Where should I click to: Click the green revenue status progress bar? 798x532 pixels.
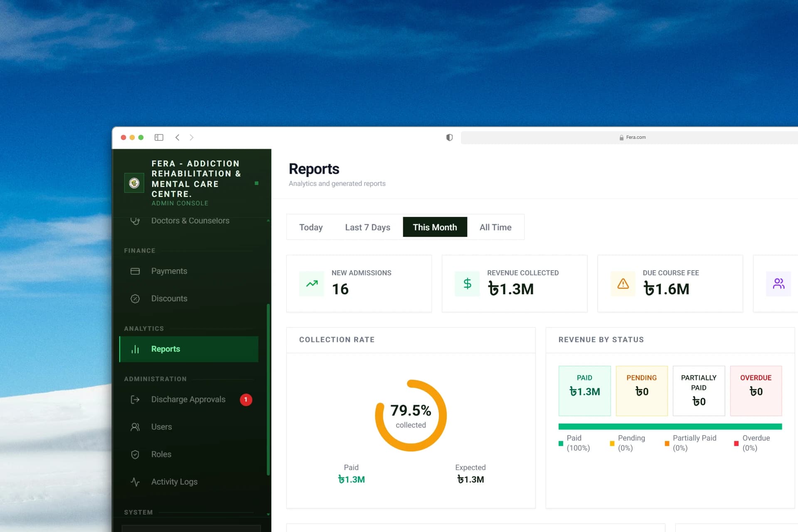(670, 426)
